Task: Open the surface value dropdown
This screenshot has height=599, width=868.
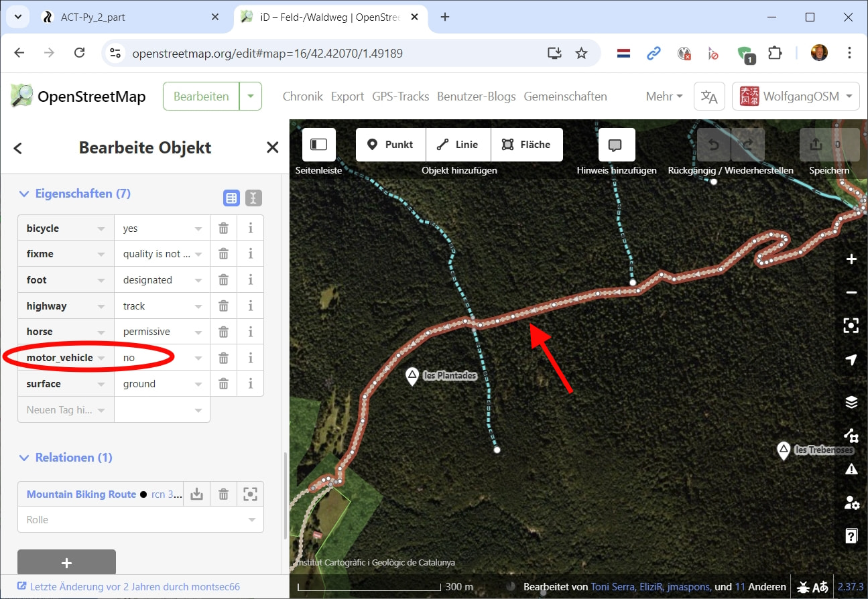Action: (x=198, y=384)
